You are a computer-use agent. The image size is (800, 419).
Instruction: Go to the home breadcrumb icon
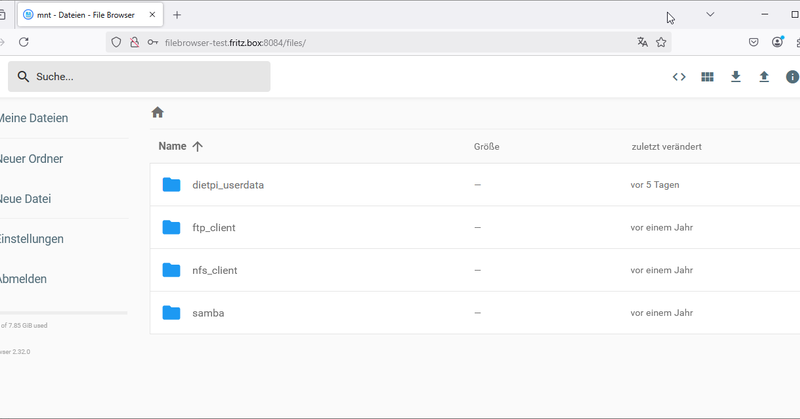pyautogui.click(x=158, y=112)
